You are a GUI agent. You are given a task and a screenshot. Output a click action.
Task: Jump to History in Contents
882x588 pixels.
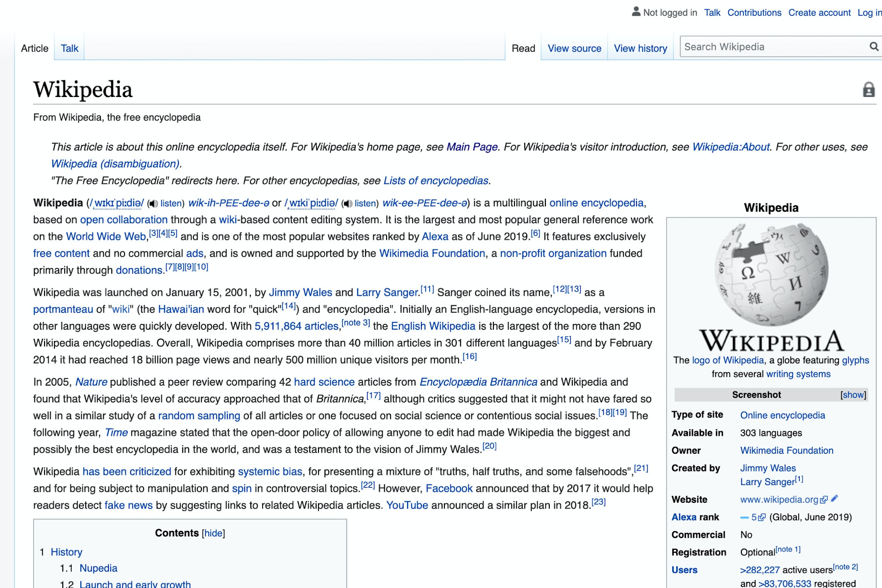coord(66,552)
